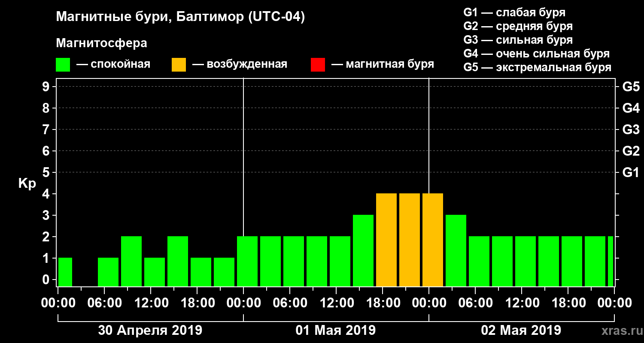Click the "G1 — слабая буря" legend entry
Image resolution: width=644 pixels, height=343 pixels.
click(x=514, y=12)
